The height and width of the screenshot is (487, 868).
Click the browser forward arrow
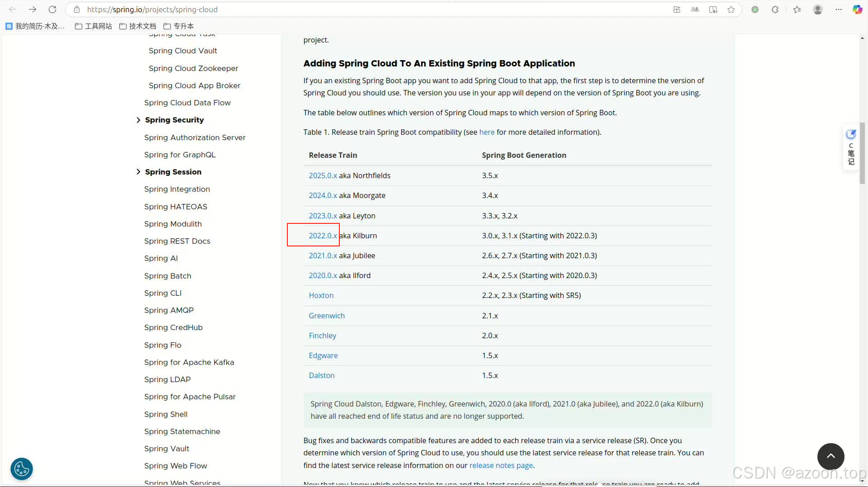point(33,9)
